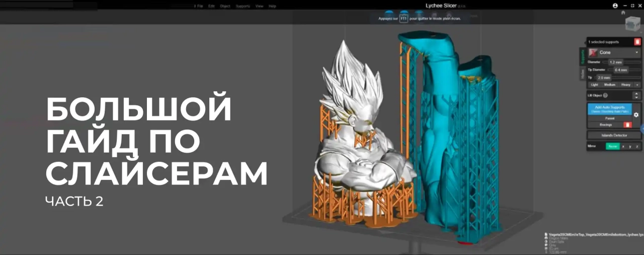644x255 pixels.
Task: Adjust the Lift Object stepper arrows
Action: (636, 95)
